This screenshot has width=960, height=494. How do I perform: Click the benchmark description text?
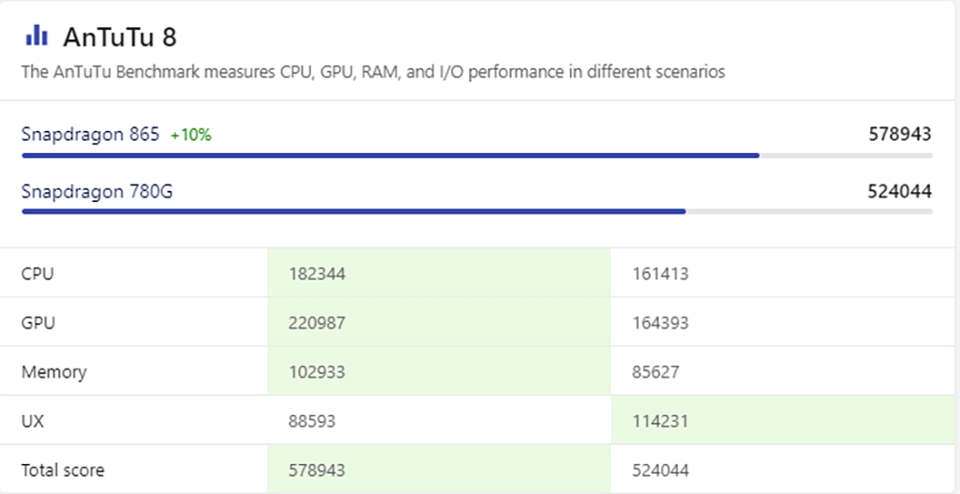[373, 72]
